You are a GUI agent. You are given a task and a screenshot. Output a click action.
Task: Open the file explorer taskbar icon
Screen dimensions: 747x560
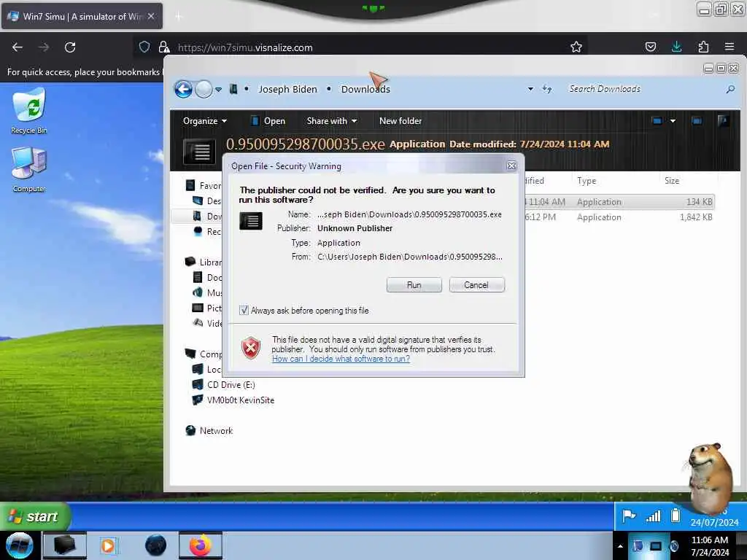(x=64, y=545)
